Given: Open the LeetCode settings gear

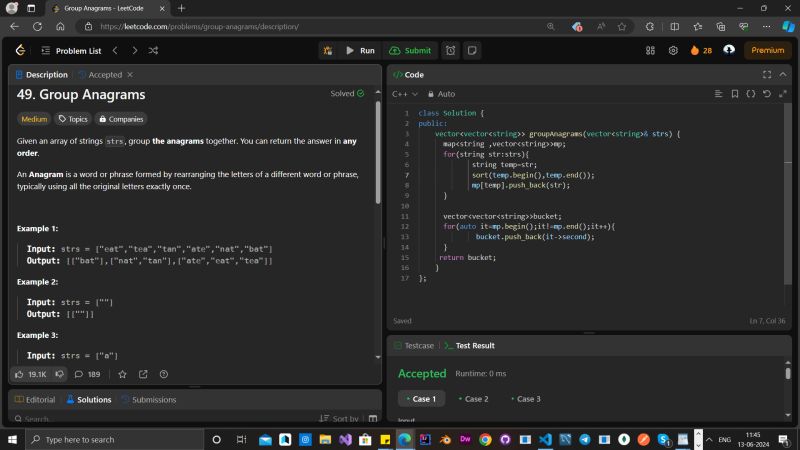Looking at the screenshot, I should pos(673,50).
